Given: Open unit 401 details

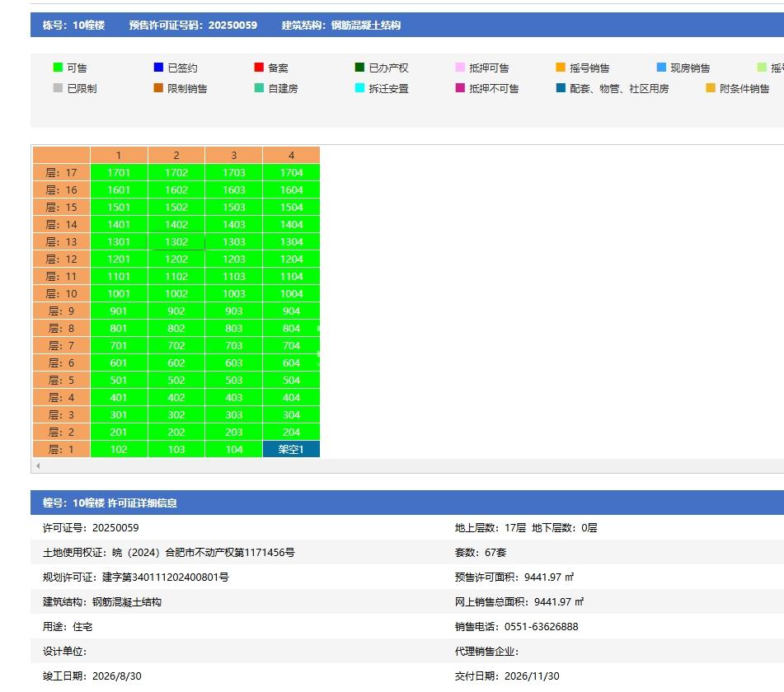Looking at the screenshot, I should (x=119, y=397).
